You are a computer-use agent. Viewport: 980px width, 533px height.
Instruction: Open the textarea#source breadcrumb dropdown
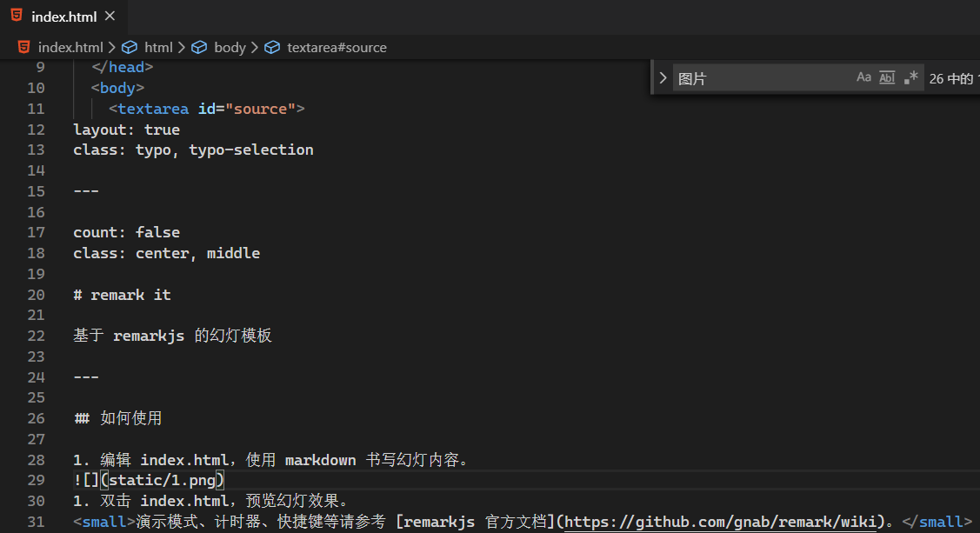coord(337,47)
